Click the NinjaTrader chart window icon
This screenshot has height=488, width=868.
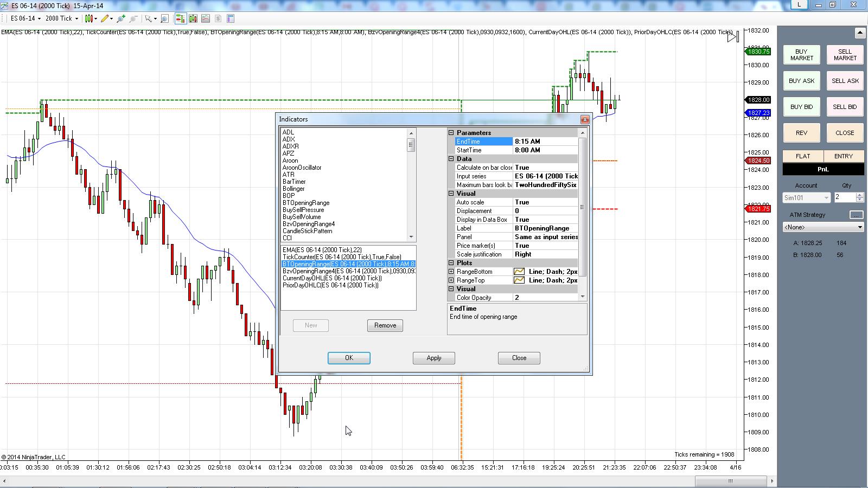coord(5,5)
